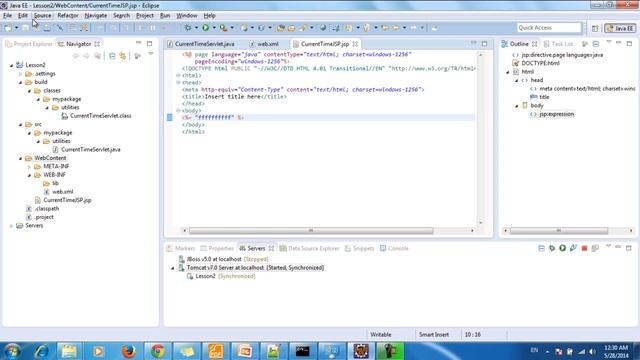Click the Windows Start button

pyautogui.click(x=12, y=351)
